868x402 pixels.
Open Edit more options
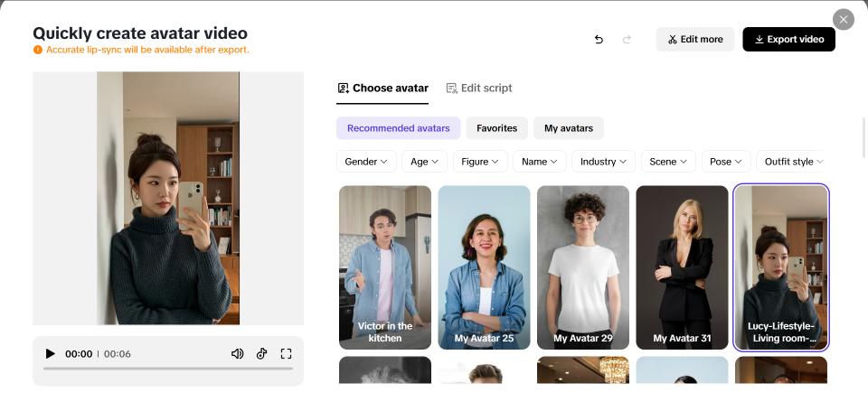(x=694, y=40)
